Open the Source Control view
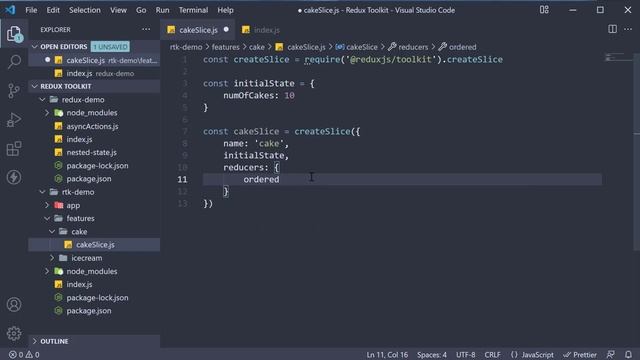 (14, 90)
